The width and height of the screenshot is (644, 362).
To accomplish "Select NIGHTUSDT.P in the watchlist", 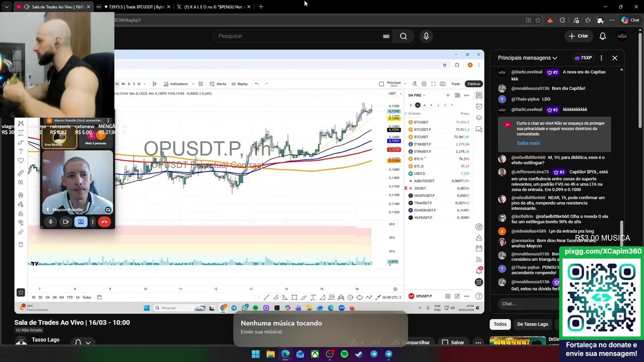I will pyautogui.click(x=439, y=196).
